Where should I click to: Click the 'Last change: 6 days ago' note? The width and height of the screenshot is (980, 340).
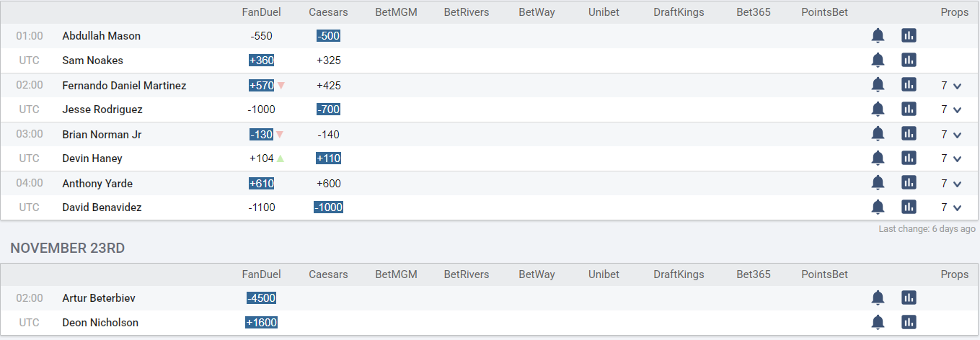point(927,229)
